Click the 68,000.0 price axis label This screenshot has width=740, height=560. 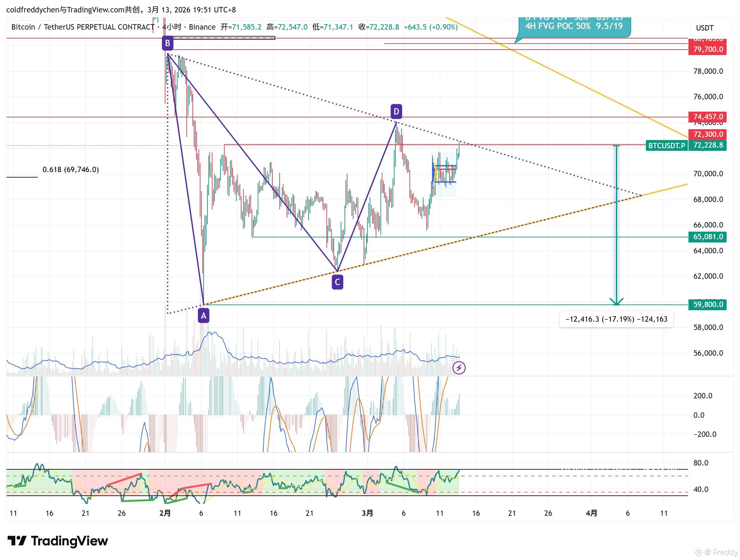[708, 199]
